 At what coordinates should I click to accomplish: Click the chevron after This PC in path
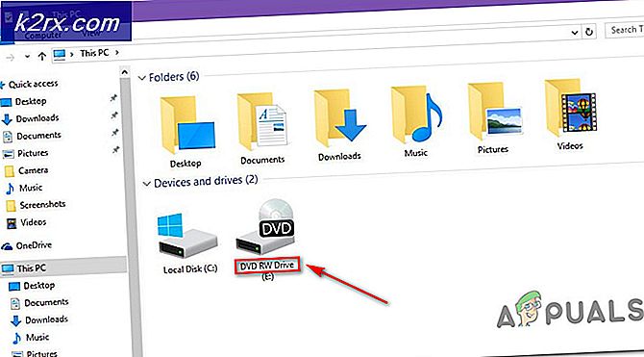coord(117,52)
